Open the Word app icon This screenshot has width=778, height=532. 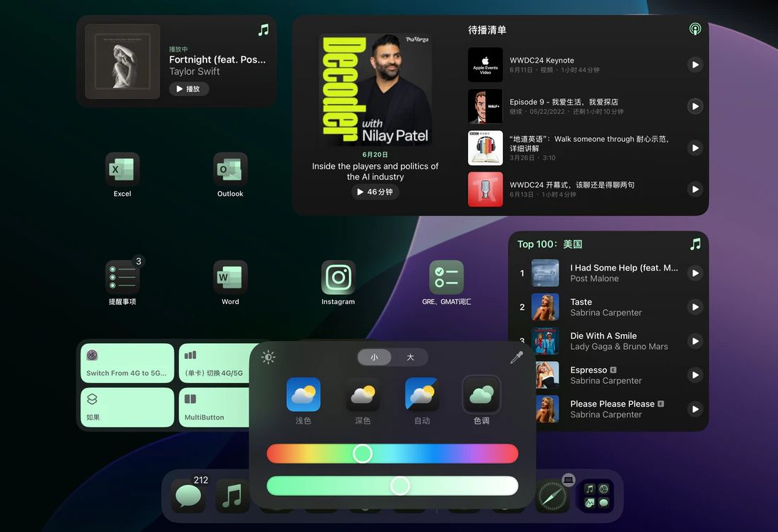230,278
